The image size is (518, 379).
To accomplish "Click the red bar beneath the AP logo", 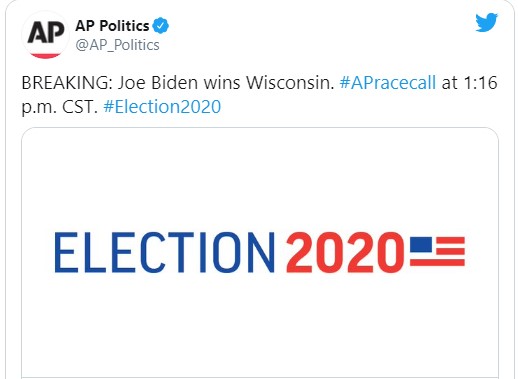I will pyautogui.click(x=45, y=55).
